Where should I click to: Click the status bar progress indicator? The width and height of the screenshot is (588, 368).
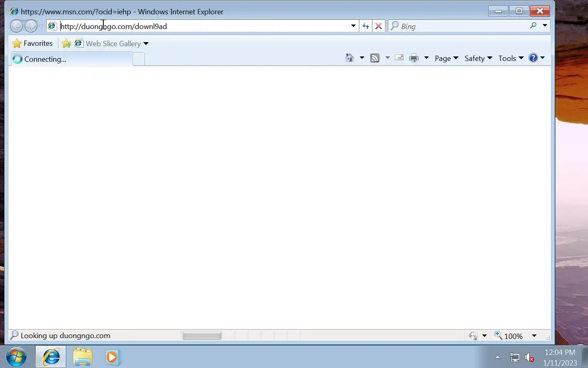pyautogui.click(x=202, y=336)
